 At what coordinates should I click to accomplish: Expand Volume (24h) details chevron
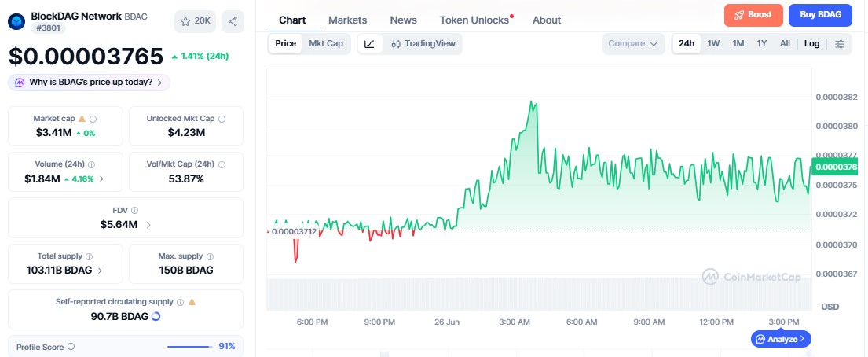[x=101, y=179]
